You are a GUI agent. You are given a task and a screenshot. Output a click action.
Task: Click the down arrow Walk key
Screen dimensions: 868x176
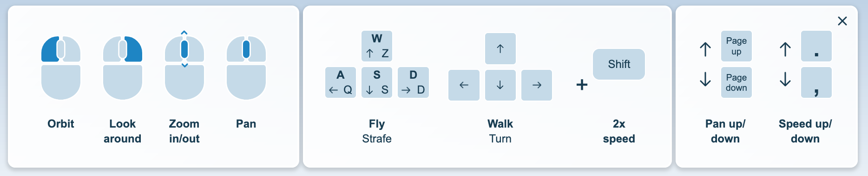pyautogui.click(x=500, y=85)
